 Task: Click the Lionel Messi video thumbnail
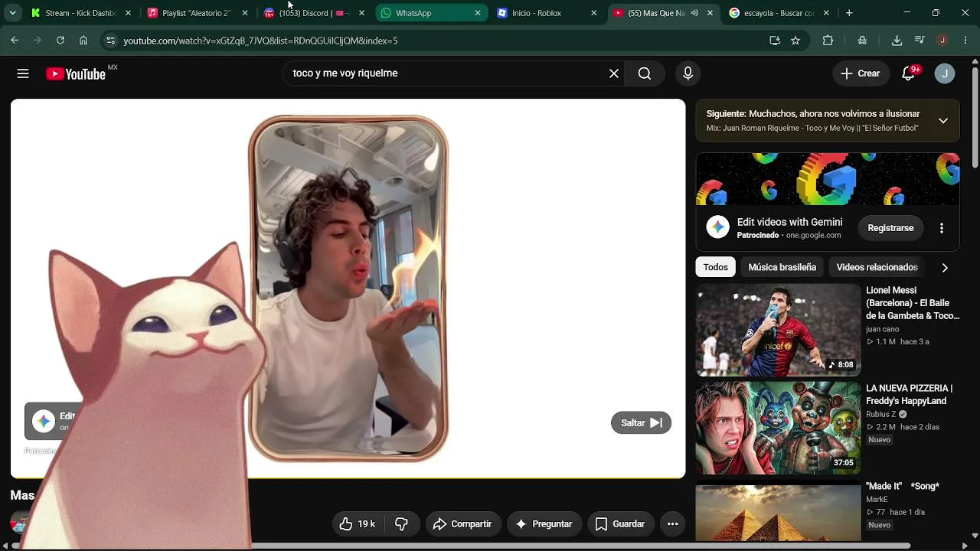coord(779,331)
